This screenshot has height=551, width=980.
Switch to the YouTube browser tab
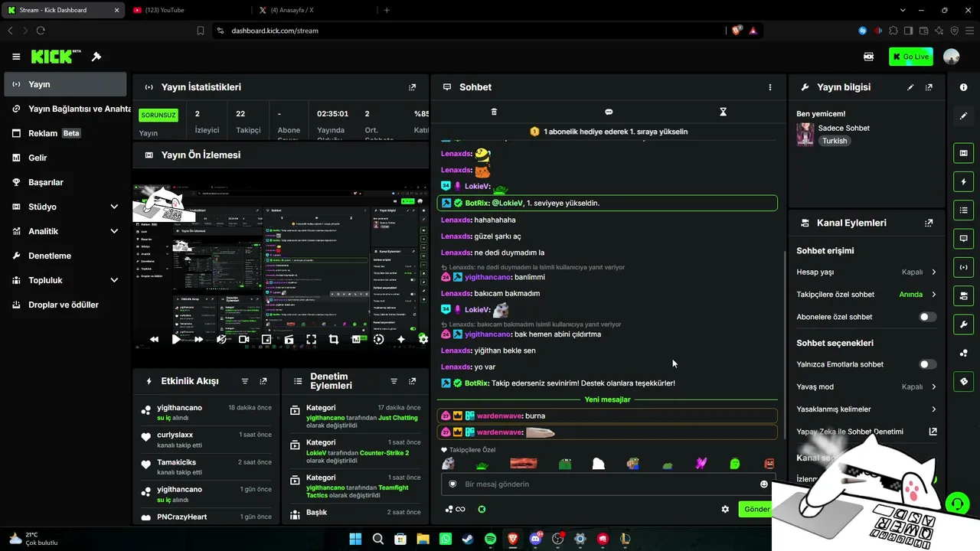click(188, 10)
